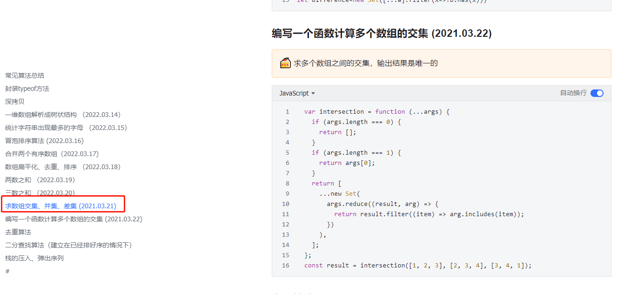Toggle the 自动换行 word-wrap switch
Screen dimensions: 644x294
point(597,93)
